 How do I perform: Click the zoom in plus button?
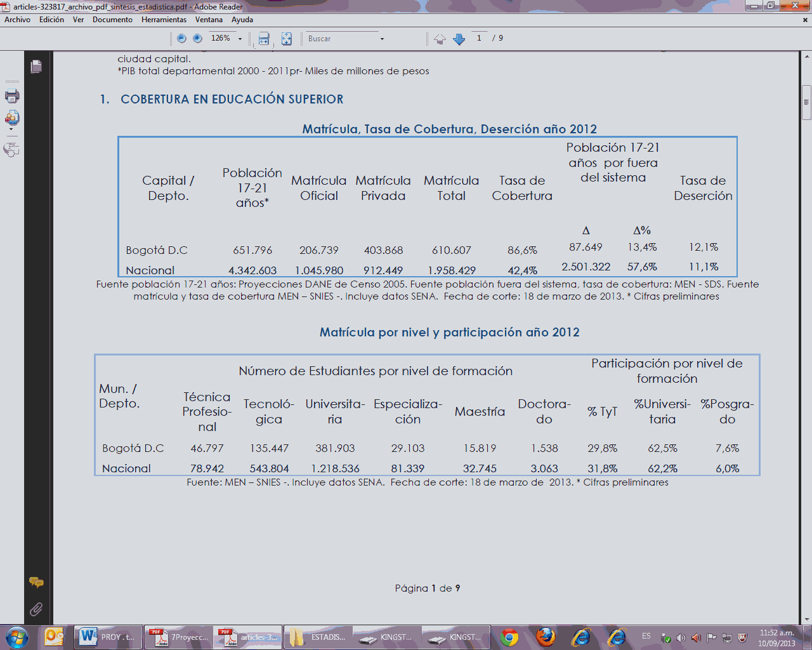tap(197, 39)
